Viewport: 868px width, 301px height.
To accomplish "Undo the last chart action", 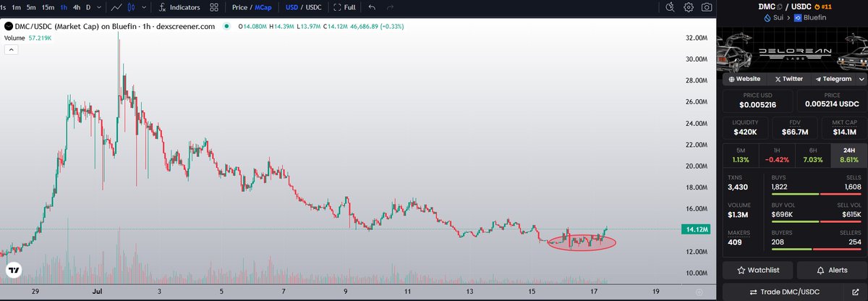I will [x=372, y=7].
